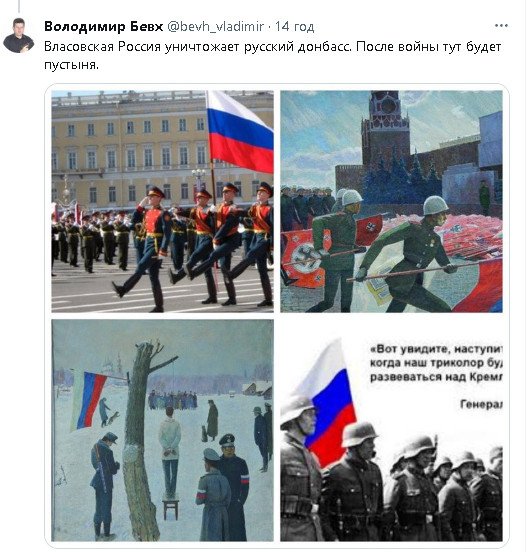Image resolution: width=530 pixels, height=552 pixels.
Task: Open the tweet via 14 год timestamp
Action: click(x=295, y=26)
